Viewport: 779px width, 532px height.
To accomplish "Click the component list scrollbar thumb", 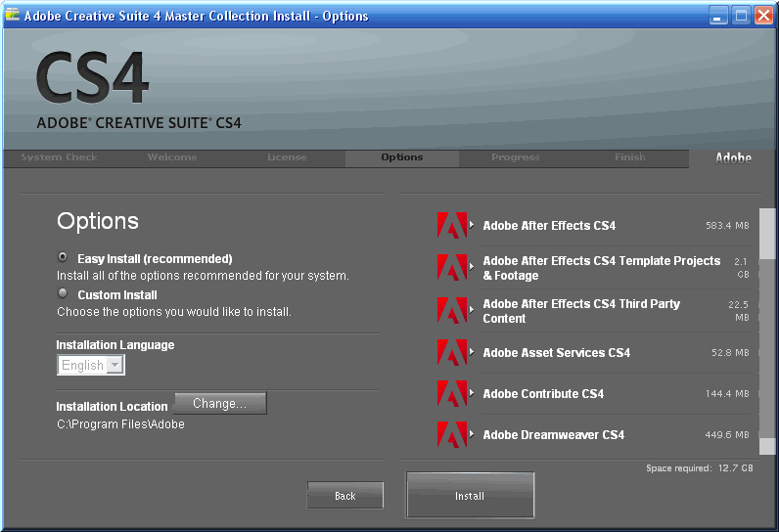I will click(767, 234).
